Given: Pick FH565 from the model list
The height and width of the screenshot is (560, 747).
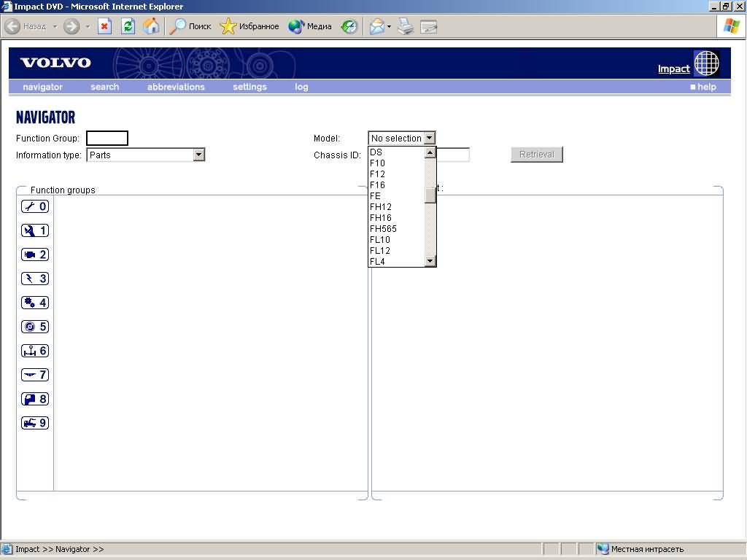Looking at the screenshot, I should (x=396, y=228).
